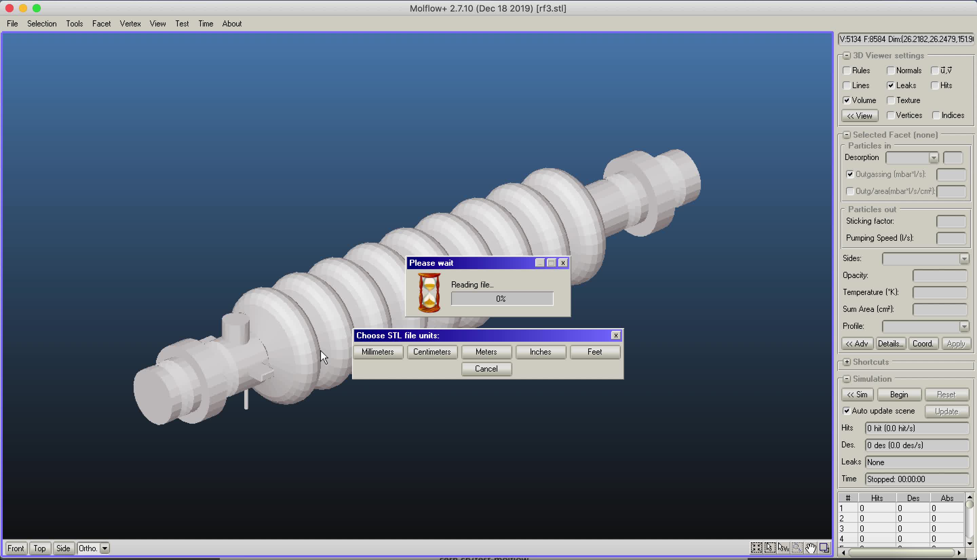Uncheck Auto update scene

847,411
